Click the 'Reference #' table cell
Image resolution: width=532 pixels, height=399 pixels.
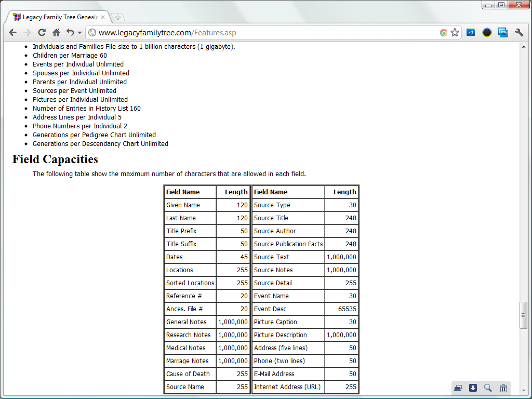(190, 296)
